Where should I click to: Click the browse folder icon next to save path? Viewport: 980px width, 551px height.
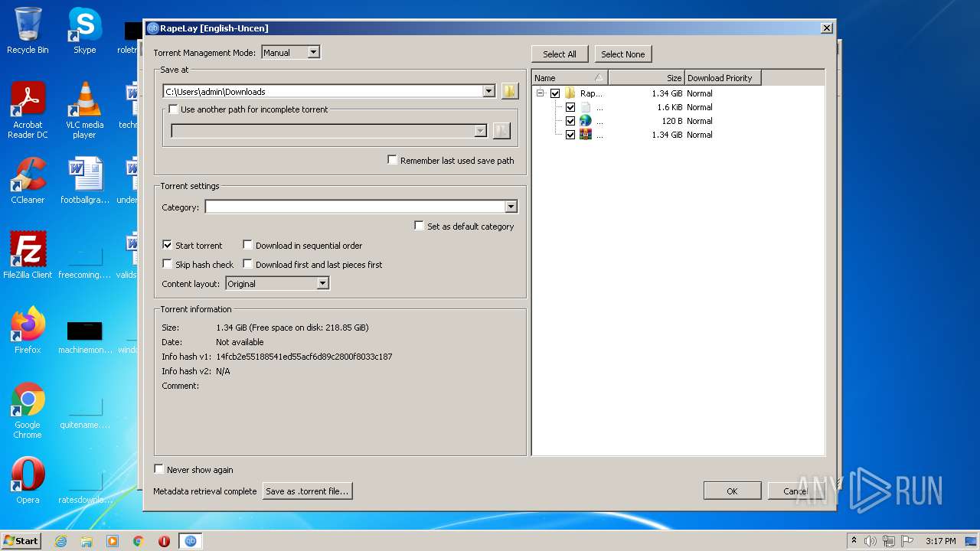coord(510,91)
